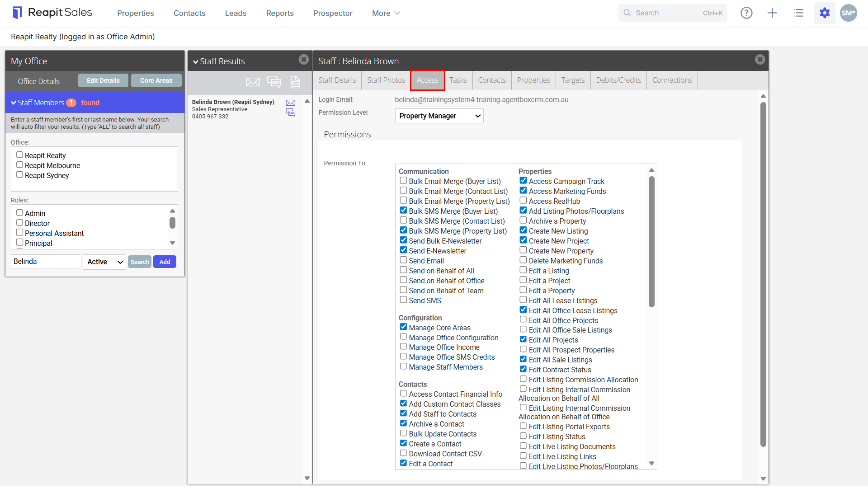Open the SM user avatar menu
The width and height of the screenshot is (868, 488).
(848, 13)
